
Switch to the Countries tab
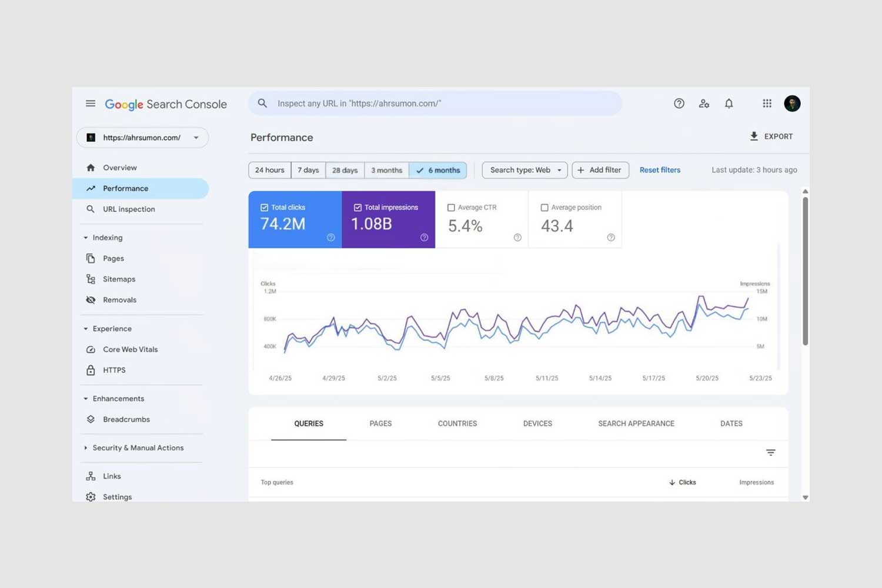tap(457, 423)
